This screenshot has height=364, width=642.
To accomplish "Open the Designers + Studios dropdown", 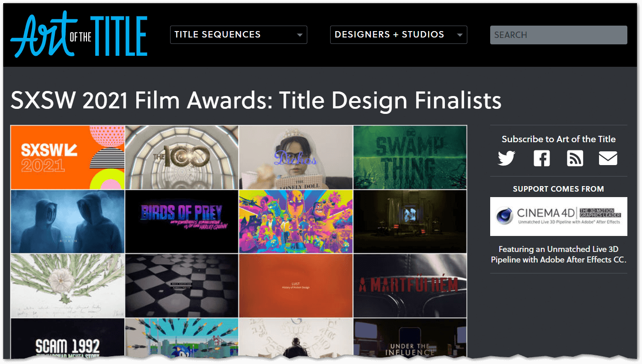I will (x=398, y=35).
